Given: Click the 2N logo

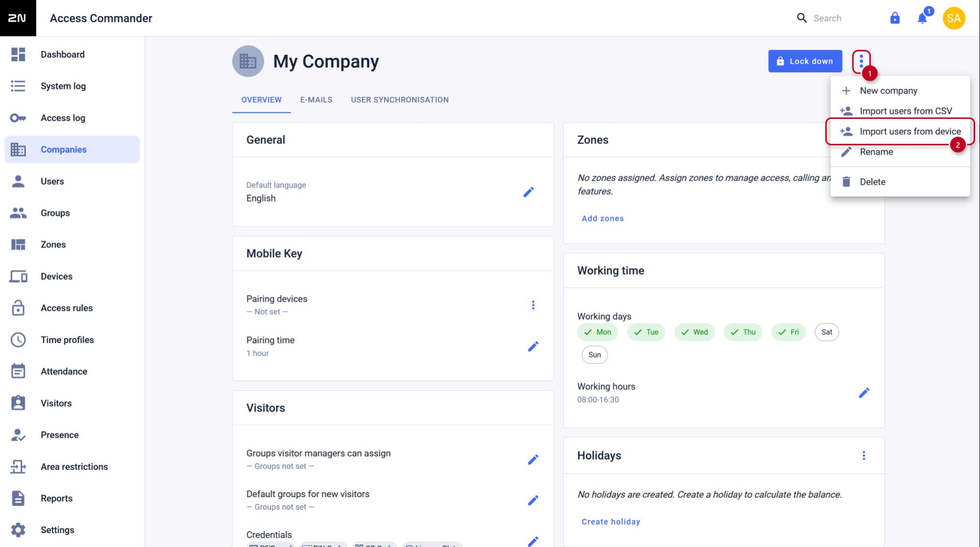Looking at the screenshot, I should click(18, 18).
